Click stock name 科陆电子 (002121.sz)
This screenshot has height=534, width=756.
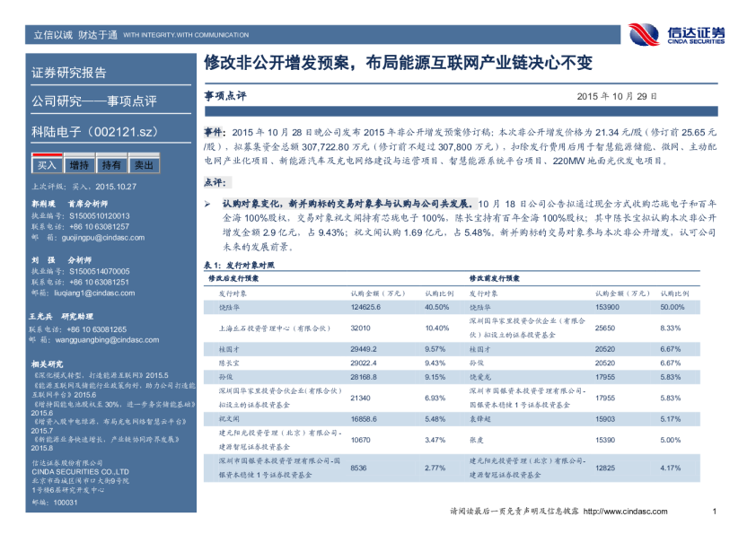pyautogui.click(x=88, y=131)
